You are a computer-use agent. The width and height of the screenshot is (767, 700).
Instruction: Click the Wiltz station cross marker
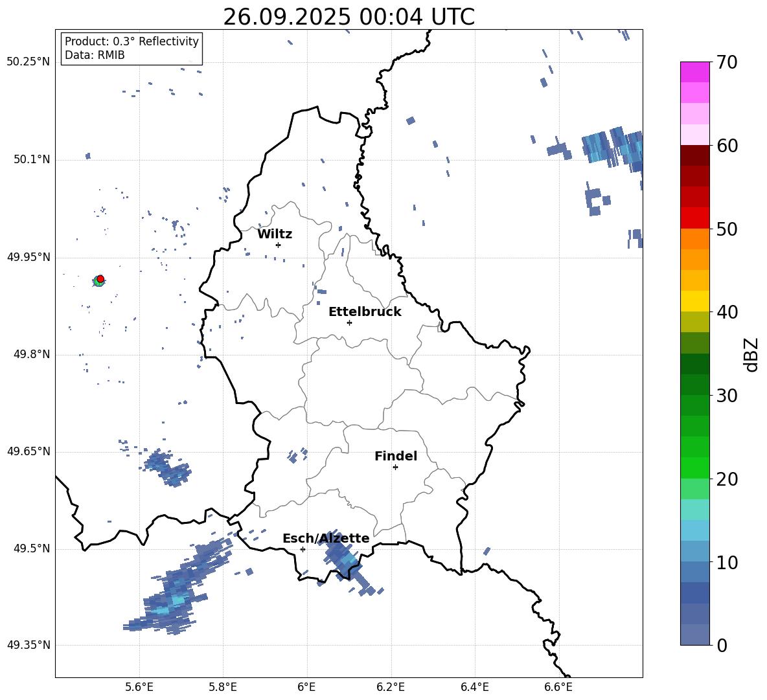click(x=279, y=245)
